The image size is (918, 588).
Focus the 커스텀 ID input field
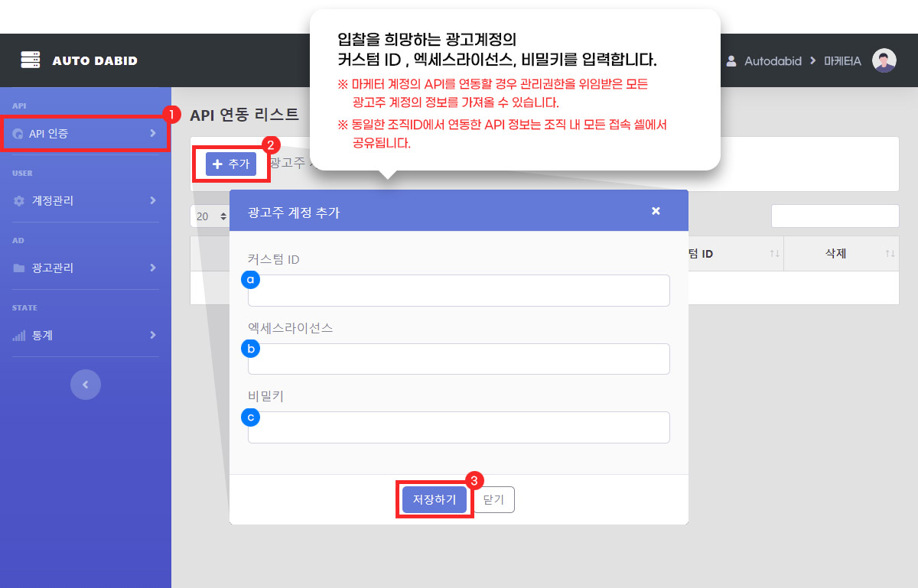(x=459, y=291)
